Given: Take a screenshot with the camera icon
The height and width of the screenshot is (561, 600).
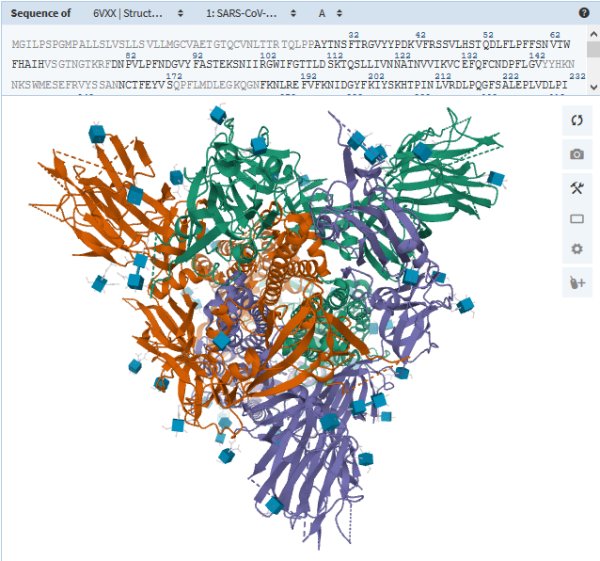Looking at the screenshot, I should [x=576, y=154].
